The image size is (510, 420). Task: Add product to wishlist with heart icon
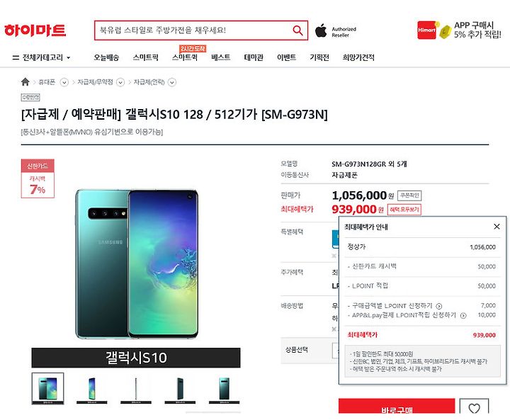click(x=474, y=407)
